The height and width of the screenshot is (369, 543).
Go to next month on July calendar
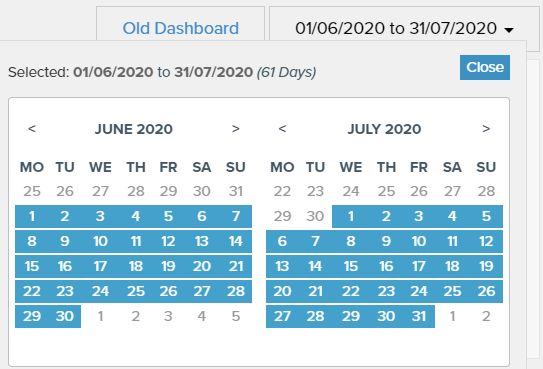(486, 129)
